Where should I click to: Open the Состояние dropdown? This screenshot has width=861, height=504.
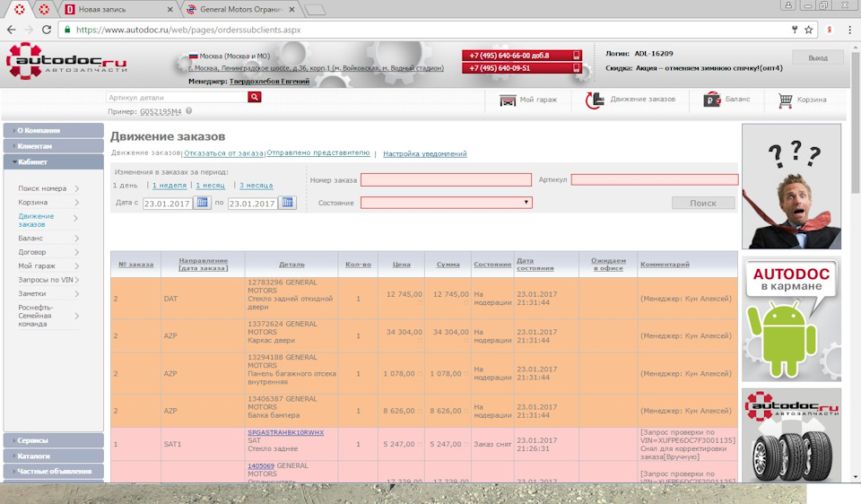pos(446,203)
